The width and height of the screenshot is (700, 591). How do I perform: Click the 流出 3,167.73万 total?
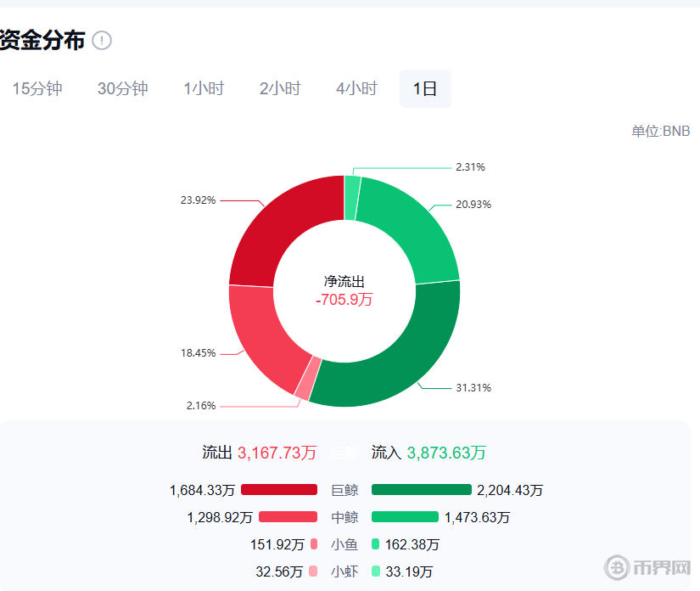pos(259,453)
